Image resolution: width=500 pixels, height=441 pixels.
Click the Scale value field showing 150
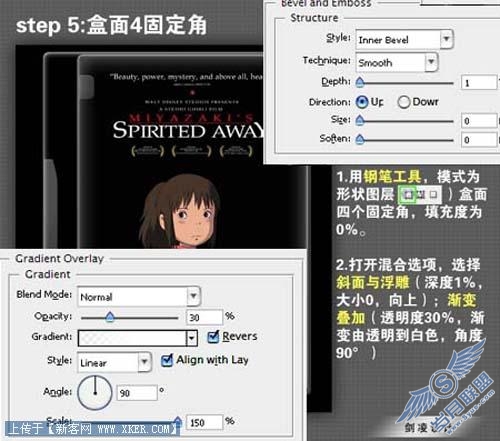tap(204, 422)
